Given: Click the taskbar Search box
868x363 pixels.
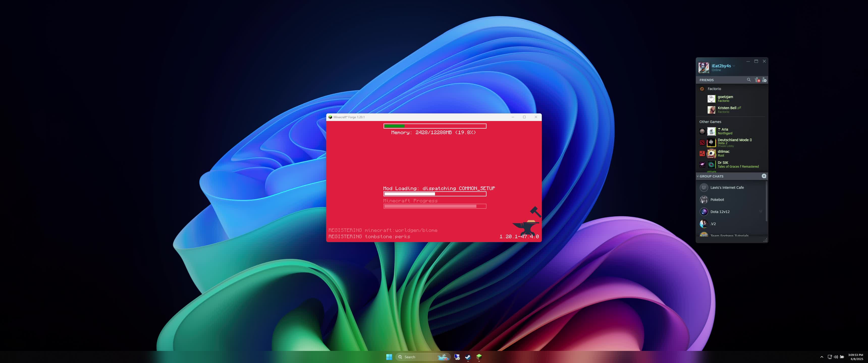Looking at the screenshot, I should [x=423, y=357].
